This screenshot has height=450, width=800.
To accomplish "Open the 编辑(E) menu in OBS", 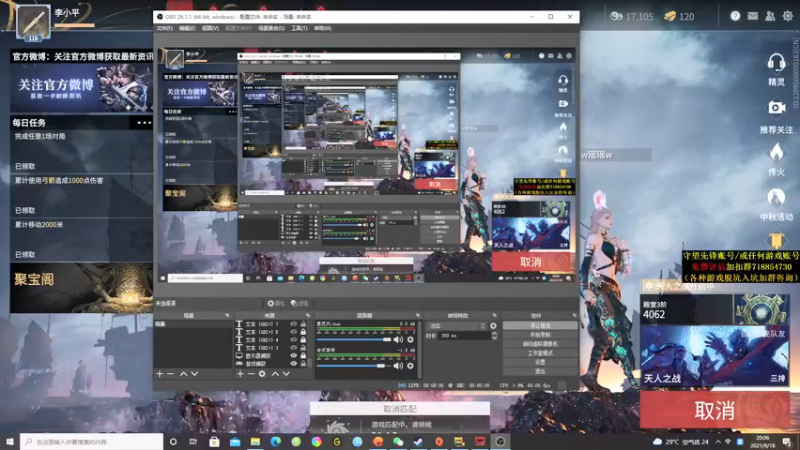I will coord(187,29).
